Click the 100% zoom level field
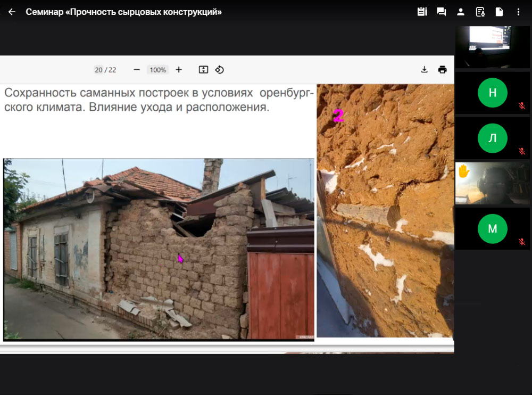The image size is (532, 395). (158, 70)
